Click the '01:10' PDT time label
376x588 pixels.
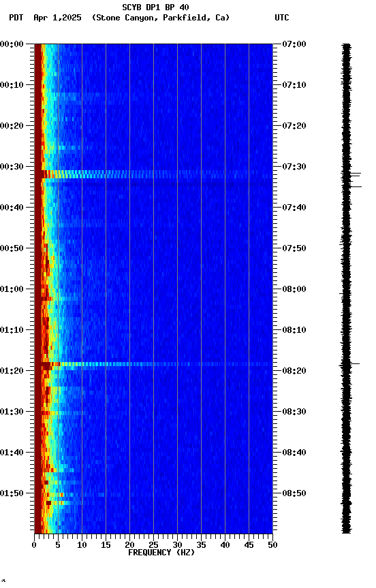[x=12, y=330]
